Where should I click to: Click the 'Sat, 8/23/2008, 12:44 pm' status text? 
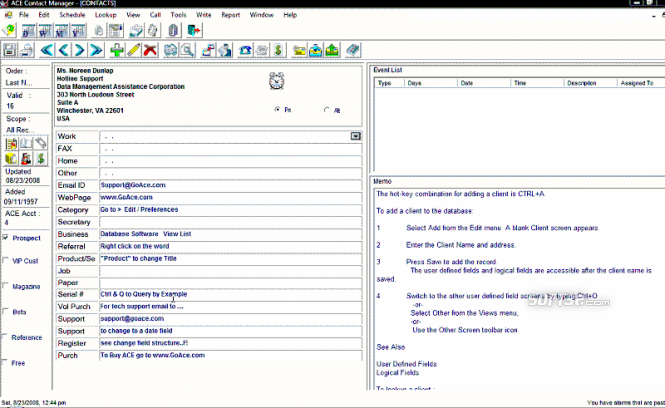point(34,402)
